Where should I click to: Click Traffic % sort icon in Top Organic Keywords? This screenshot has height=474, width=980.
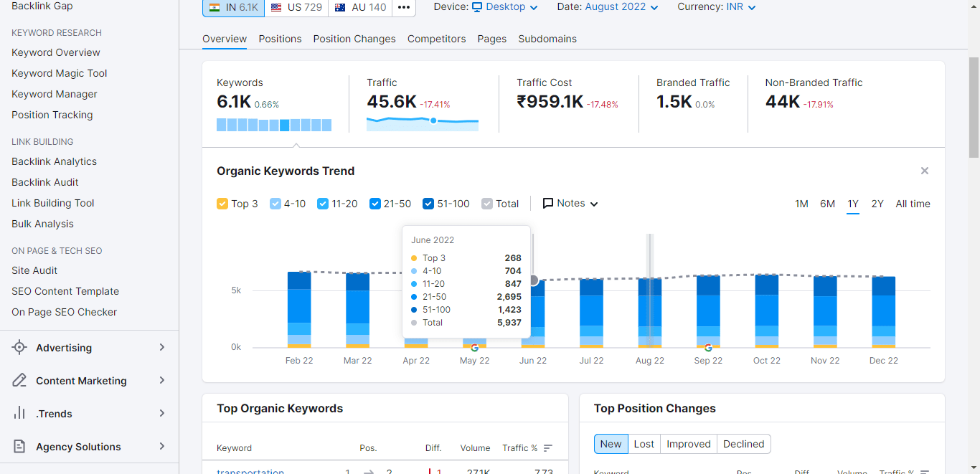point(548,448)
